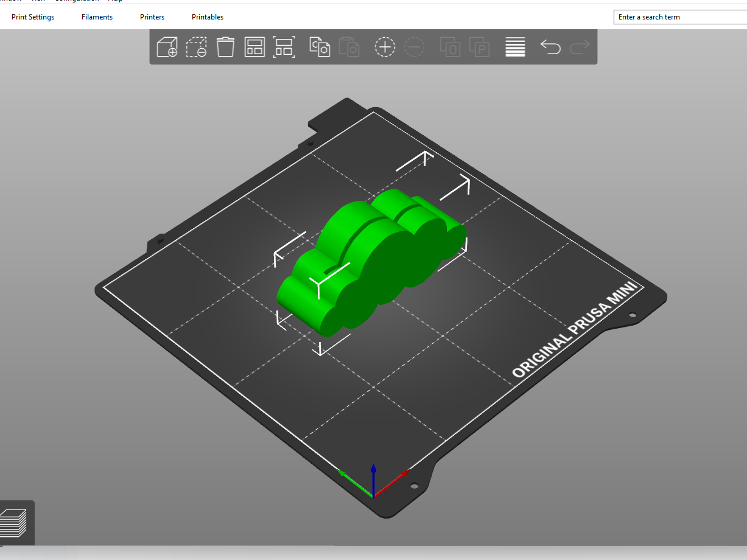Open the Print Settings tab

(x=33, y=17)
